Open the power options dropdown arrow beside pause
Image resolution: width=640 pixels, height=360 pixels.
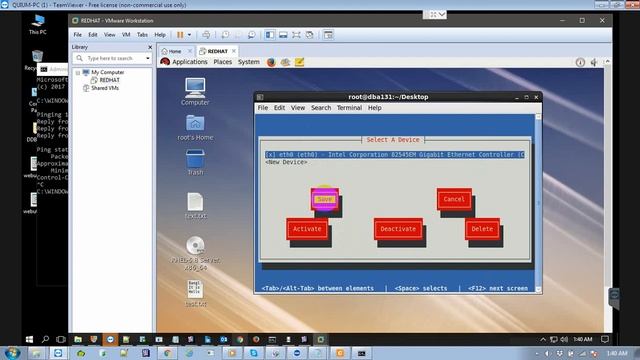[189, 35]
